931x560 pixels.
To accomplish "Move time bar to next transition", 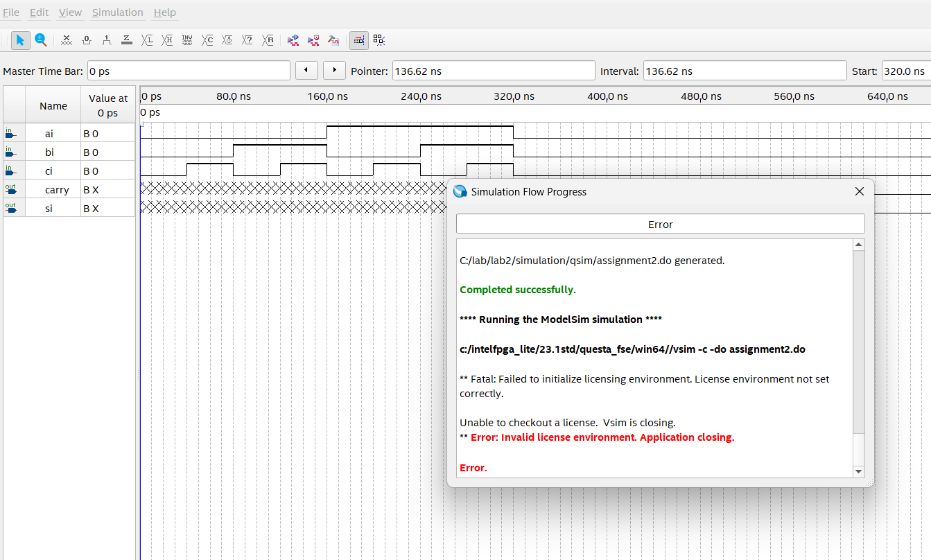I will (334, 71).
